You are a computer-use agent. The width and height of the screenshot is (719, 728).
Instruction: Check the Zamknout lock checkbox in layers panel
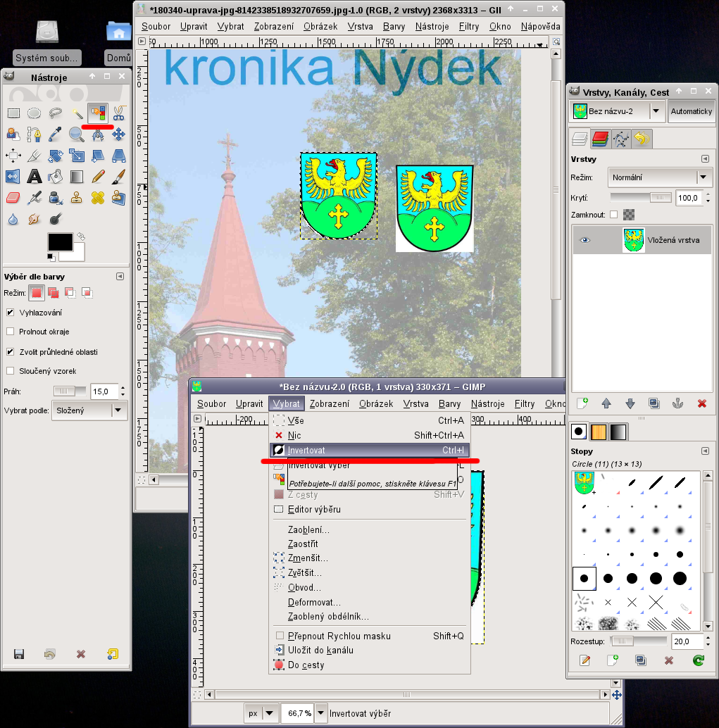pos(613,215)
